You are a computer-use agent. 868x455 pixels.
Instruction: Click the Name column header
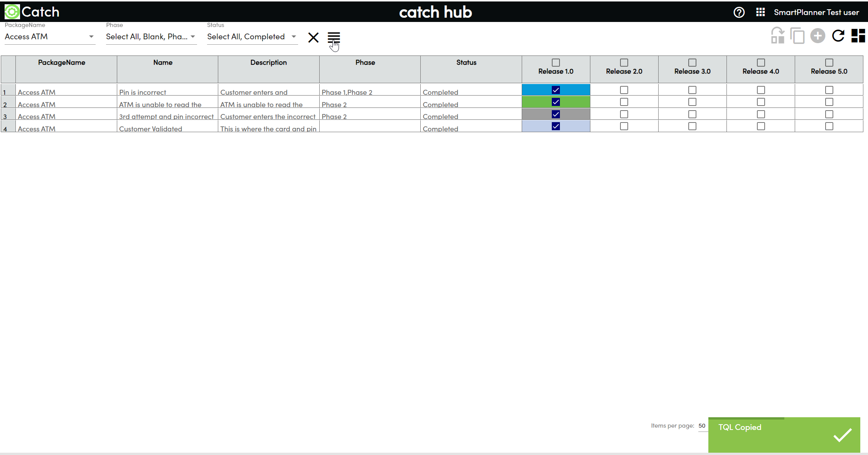[x=163, y=62]
